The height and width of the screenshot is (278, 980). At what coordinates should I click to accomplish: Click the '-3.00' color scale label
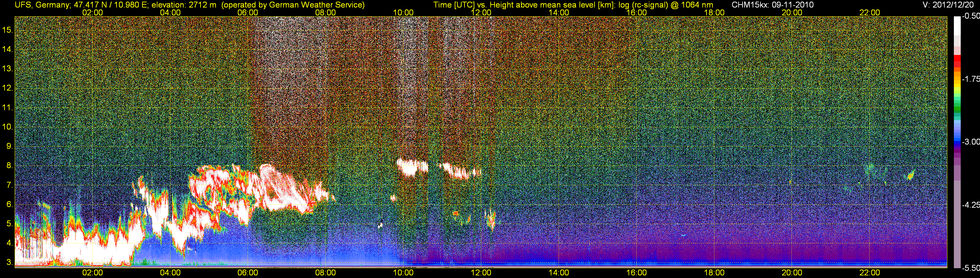tap(971, 142)
